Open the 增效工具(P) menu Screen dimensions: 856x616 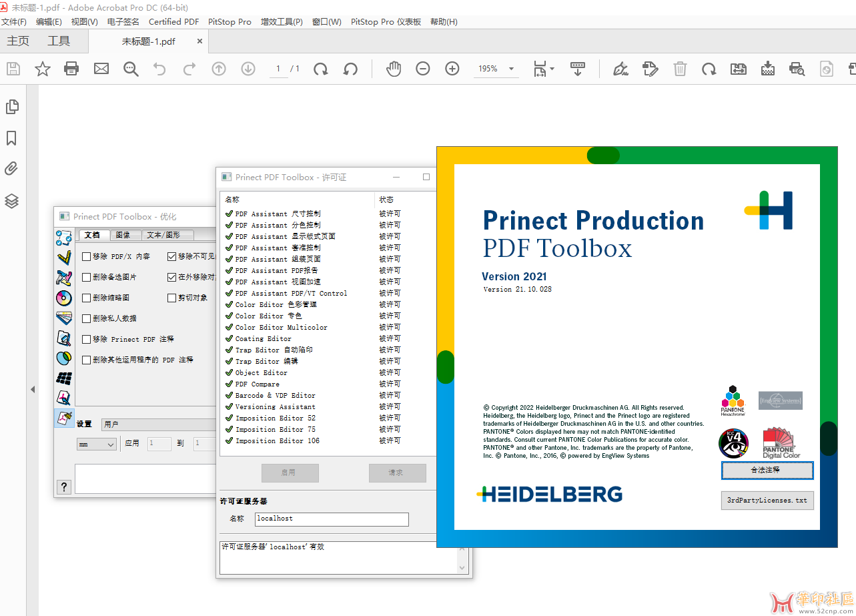[282, 21]
